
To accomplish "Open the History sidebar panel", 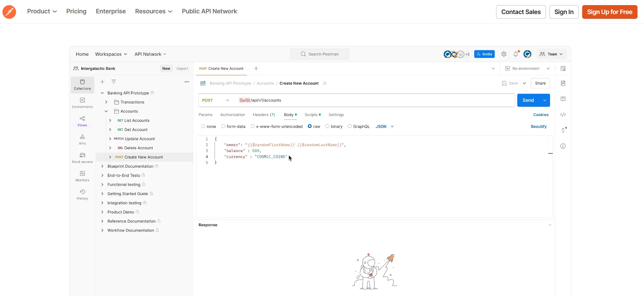I will click(x=82, y=195).
